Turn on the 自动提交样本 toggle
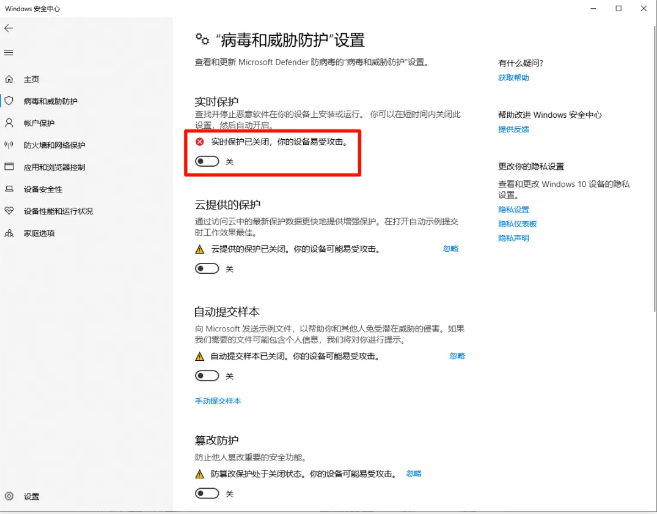The height and width of the screenshot is (514, 657). [x=207, y=376]
